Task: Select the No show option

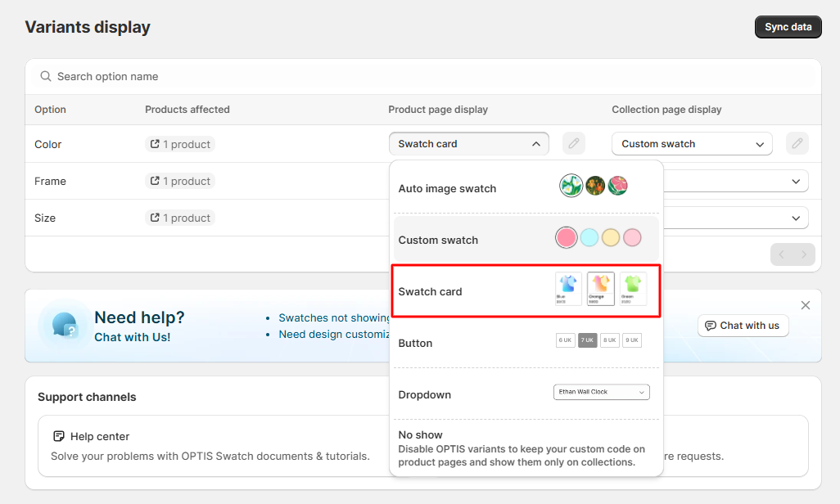Action: (526, 448)
